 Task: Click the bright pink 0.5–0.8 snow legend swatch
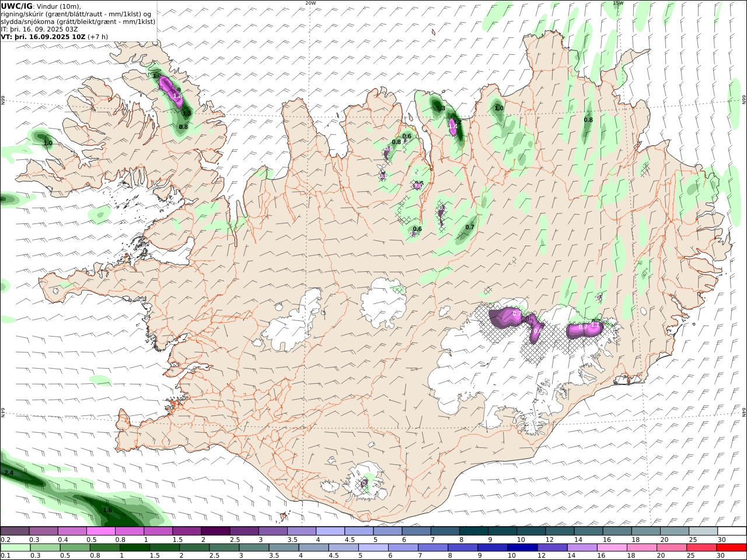[x=101, y=531]
